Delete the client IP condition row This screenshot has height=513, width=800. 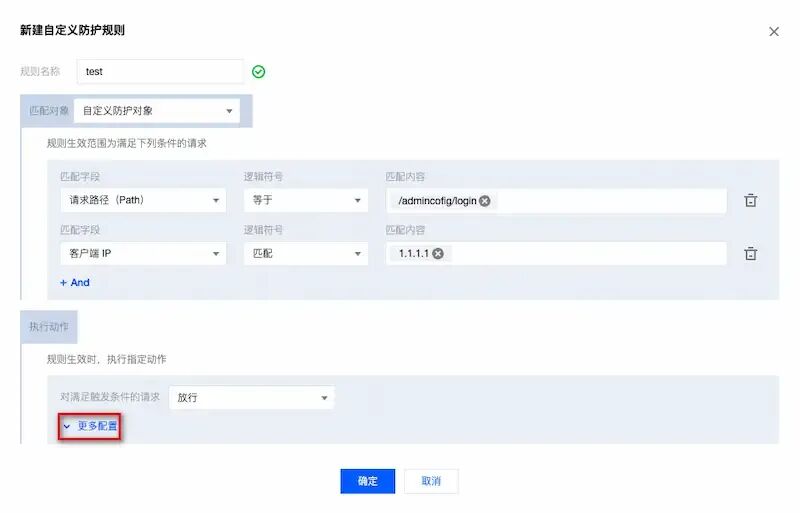tap(751, 254)
